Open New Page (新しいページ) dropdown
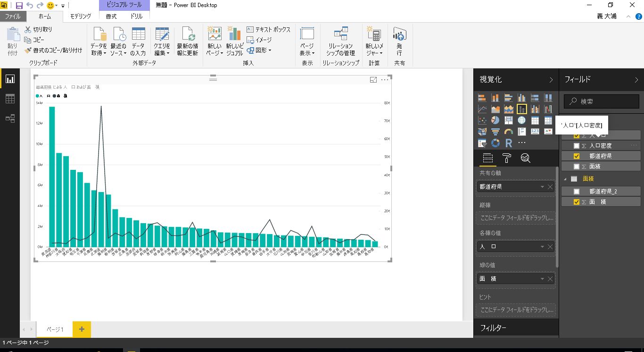Screen dimensions: 644x352 (215, 41)
